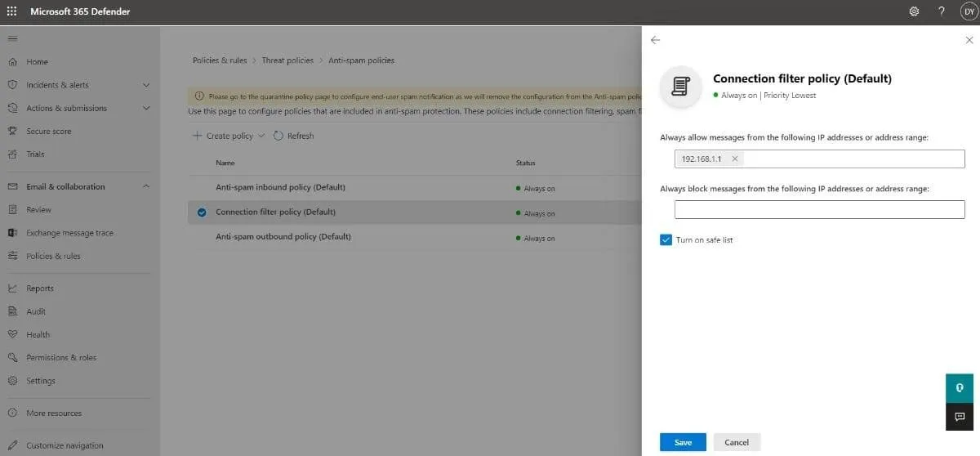The width and height of the screenshot is (980, 456).
Task: Collapse the left navigation hamburger menu
Action: pyautogui.click(x=12, y=38)
